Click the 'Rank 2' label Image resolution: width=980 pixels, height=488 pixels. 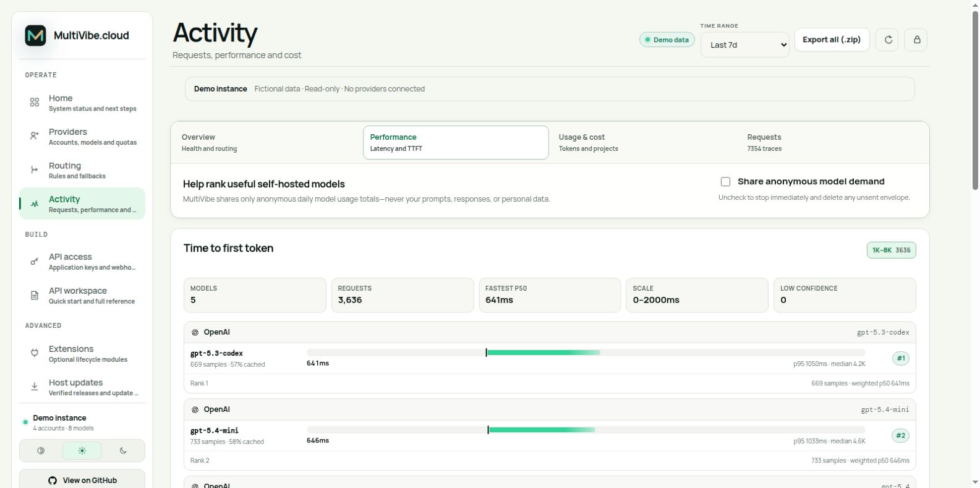click(200, 461)
